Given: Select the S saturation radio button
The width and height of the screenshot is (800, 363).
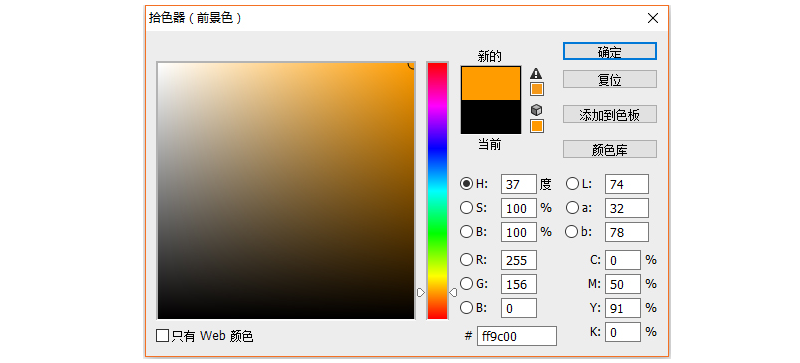Looking at the screenshot, I should point(466,208).
